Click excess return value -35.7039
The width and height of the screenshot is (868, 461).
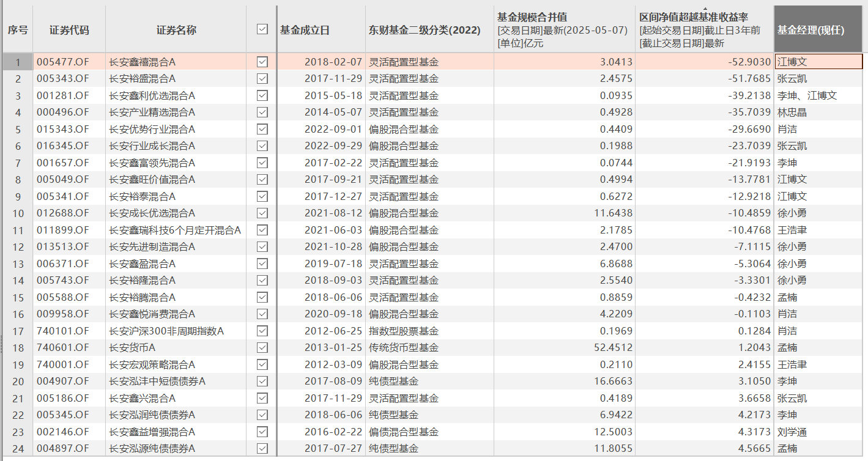(x=750, y=112)
